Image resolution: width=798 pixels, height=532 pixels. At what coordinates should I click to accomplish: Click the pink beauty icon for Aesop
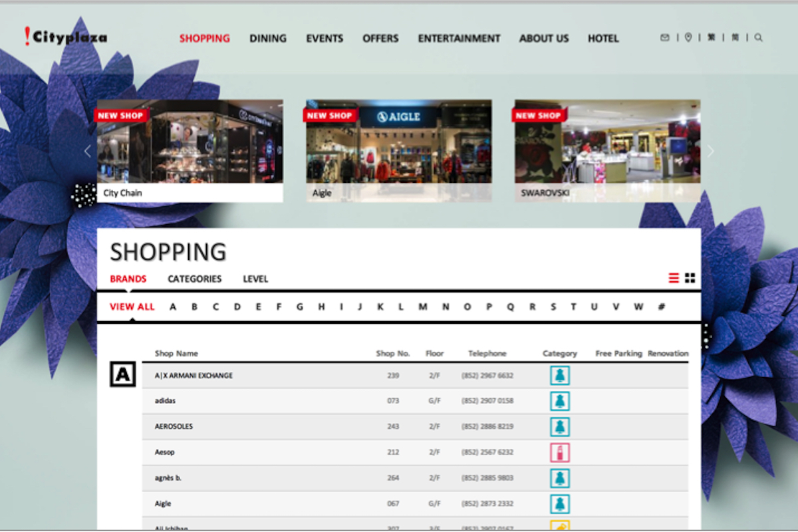(559, 453)
